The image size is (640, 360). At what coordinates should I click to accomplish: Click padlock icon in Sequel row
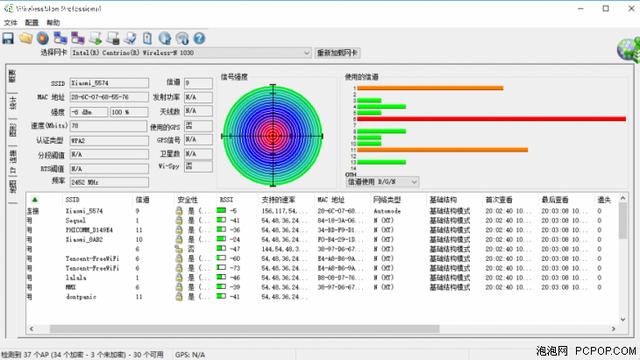tap(179, 220)
